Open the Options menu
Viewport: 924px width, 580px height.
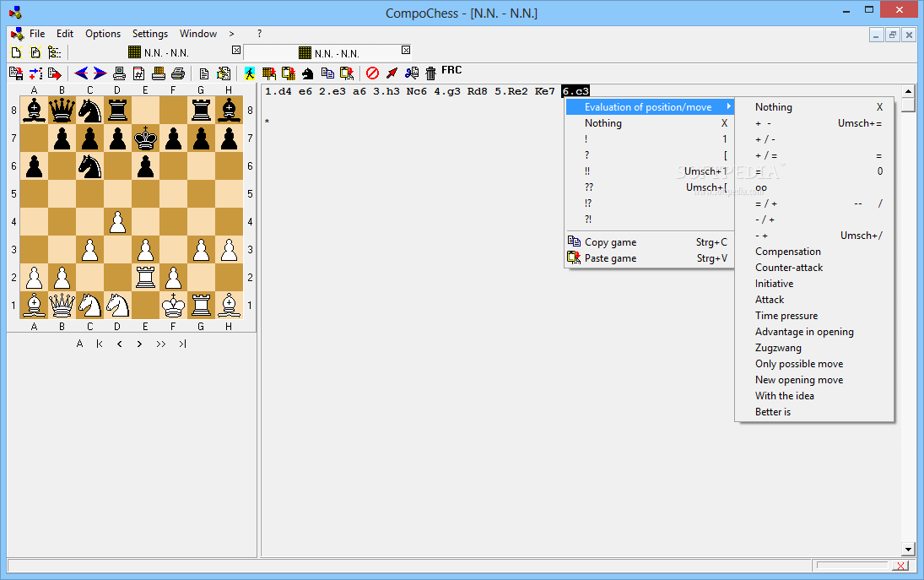coord(103,34)
